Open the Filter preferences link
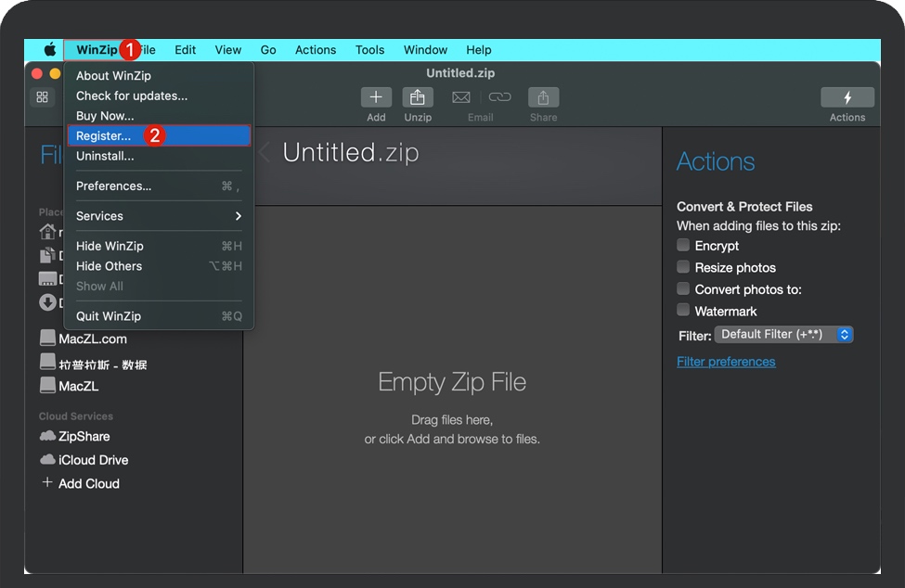This screenshot has width=905, height=588. tap(726, 362)
